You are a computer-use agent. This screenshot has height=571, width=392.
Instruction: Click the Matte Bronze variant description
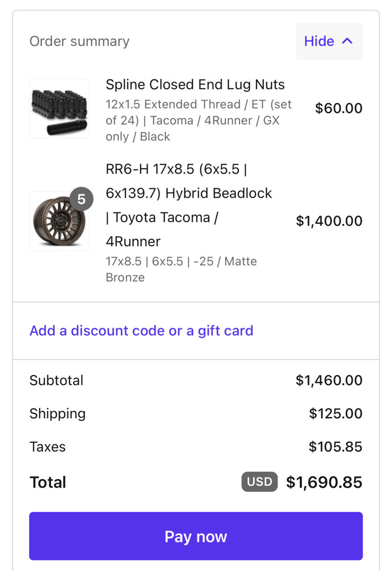(x=181, y=269)
